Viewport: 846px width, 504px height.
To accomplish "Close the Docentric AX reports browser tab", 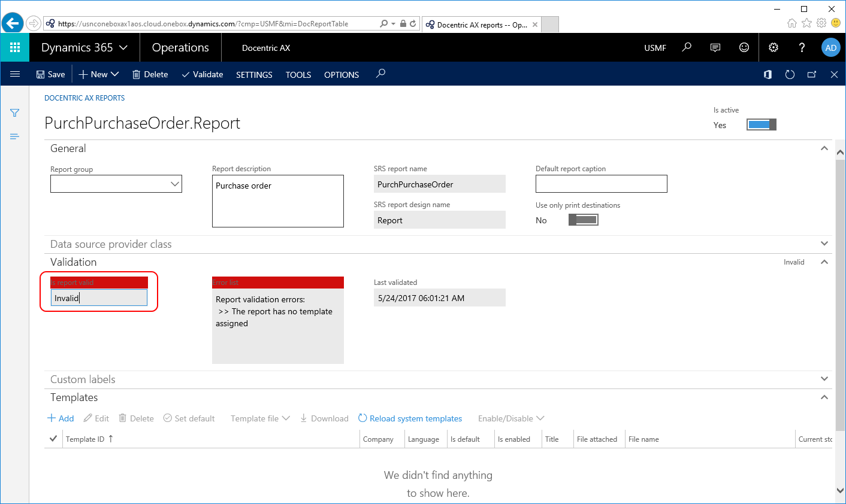I will [x=535, y=25].
